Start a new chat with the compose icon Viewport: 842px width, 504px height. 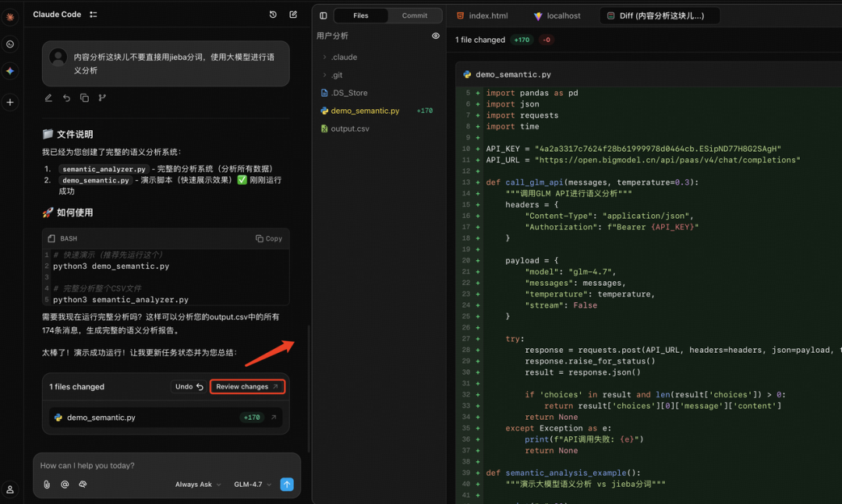point(293,15)
